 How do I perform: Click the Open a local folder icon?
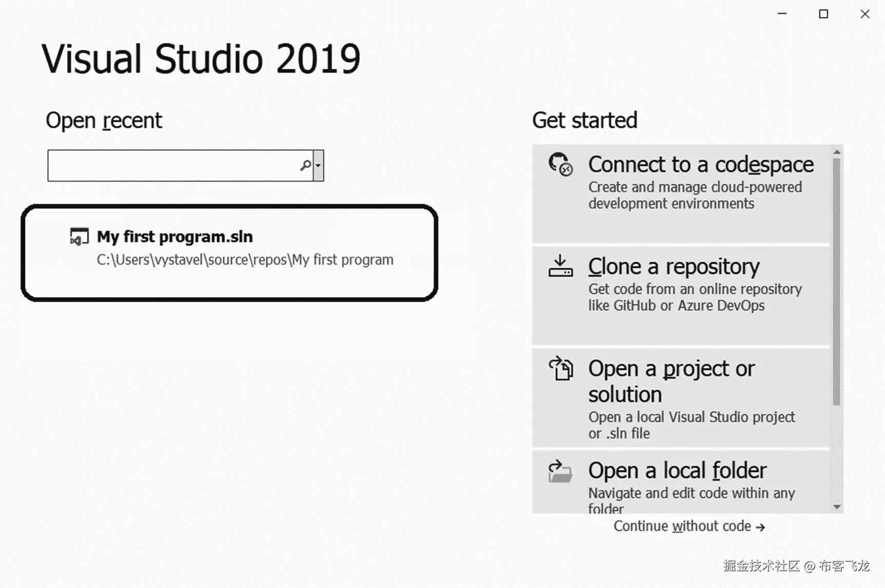pyautogui.click(x=560, y=472)
